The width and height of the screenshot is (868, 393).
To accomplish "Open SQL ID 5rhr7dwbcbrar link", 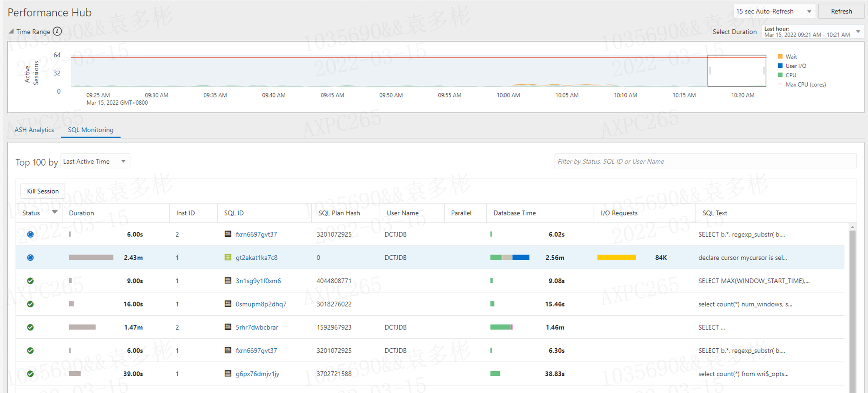I will click(x=257, y=327).
